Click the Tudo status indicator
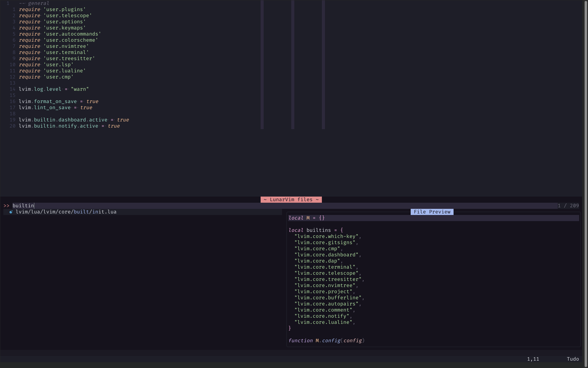The height and width of the screenshot is (368, 588). [573, 359]
